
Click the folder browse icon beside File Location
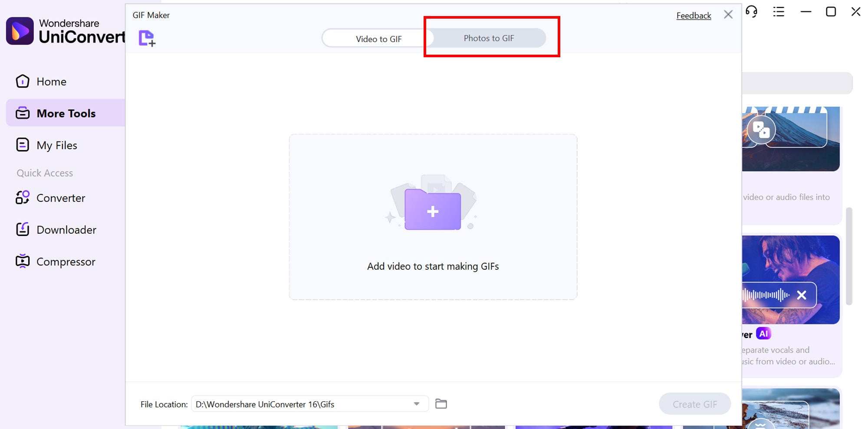click(x=442, y=403)
